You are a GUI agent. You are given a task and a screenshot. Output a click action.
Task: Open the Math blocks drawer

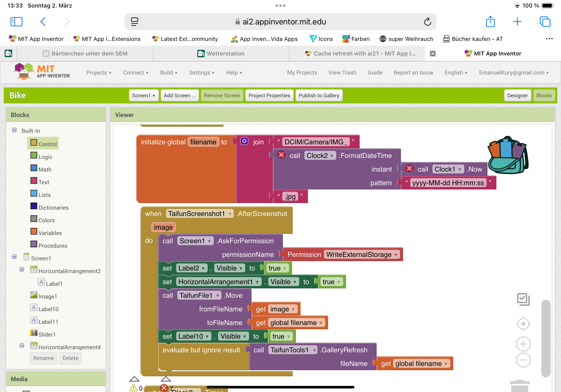click(x=45, y=169)
